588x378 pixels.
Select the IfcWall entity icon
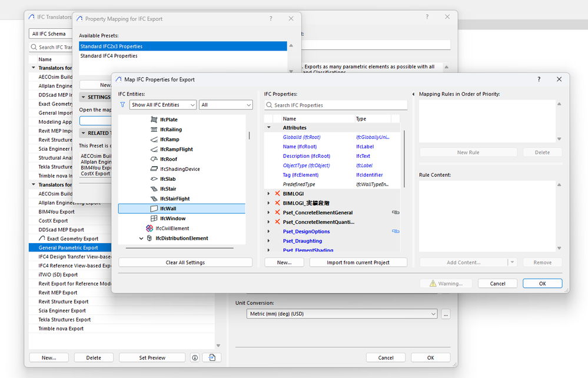point(154,208)
